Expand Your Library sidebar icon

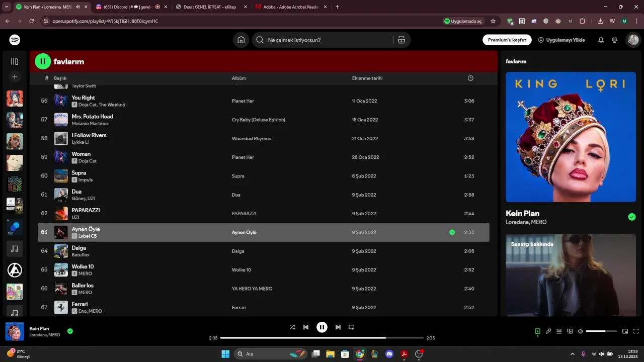click(15, 61)
